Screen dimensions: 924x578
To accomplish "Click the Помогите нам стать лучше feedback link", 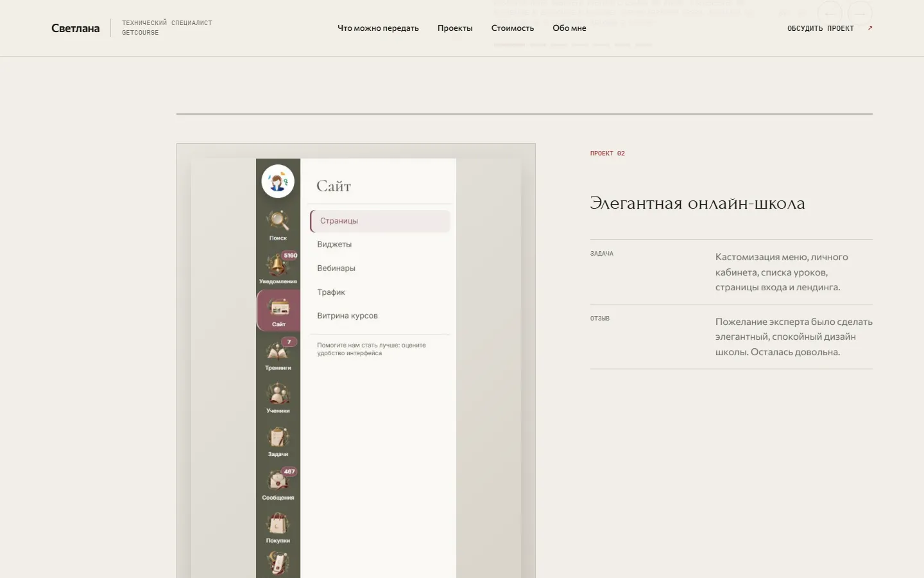I will (372, 349).
